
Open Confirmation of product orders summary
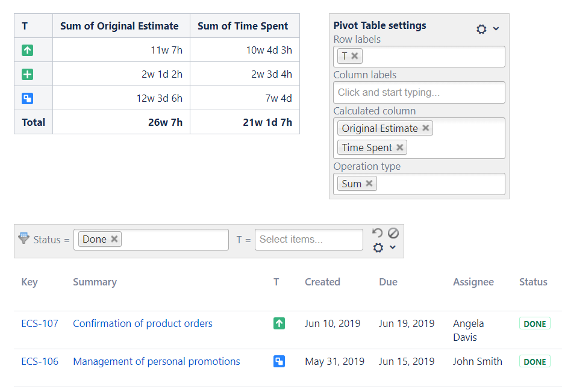coord(143,323)
